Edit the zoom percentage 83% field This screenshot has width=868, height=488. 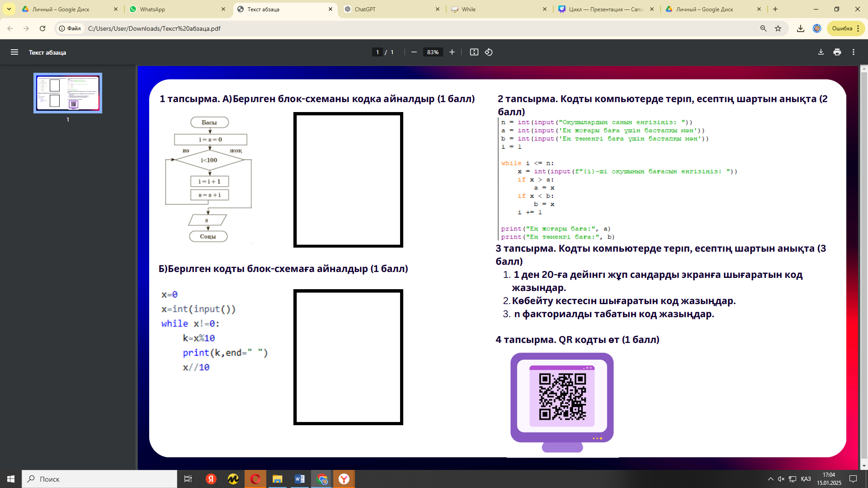433,52
